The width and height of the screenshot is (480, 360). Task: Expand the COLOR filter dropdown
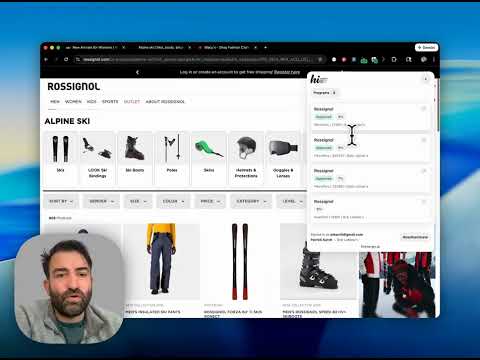pyautogui.click(x=173, y=201)
